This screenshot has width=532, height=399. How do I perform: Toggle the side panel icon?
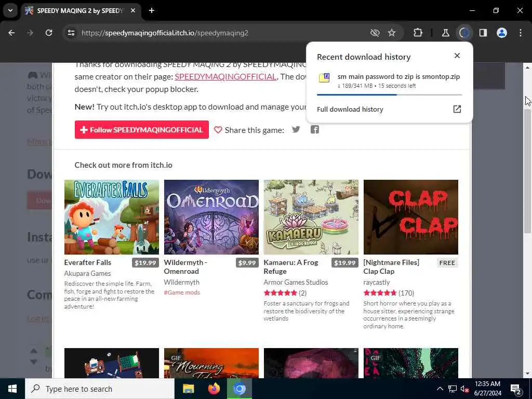click(483, 33)
